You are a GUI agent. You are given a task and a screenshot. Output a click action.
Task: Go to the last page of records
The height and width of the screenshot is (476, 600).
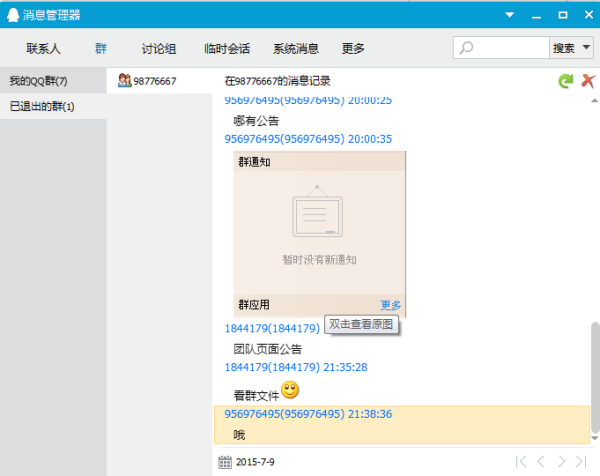tap(581, 461)
